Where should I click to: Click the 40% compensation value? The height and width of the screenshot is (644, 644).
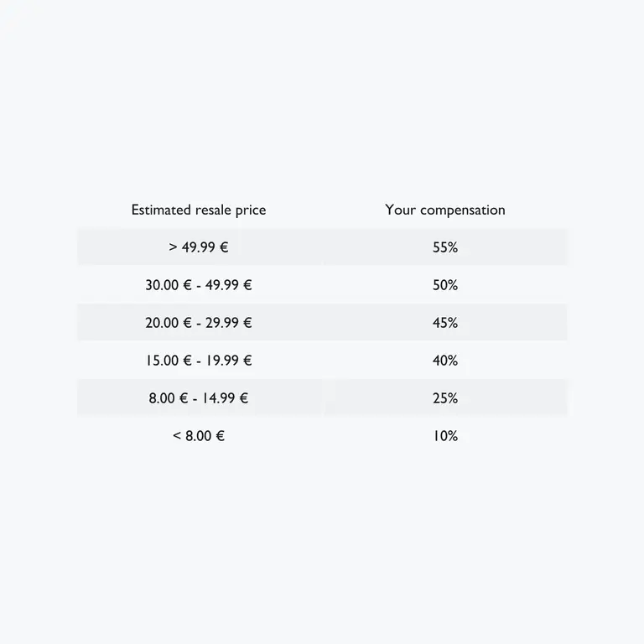click(x=445, y=361)
